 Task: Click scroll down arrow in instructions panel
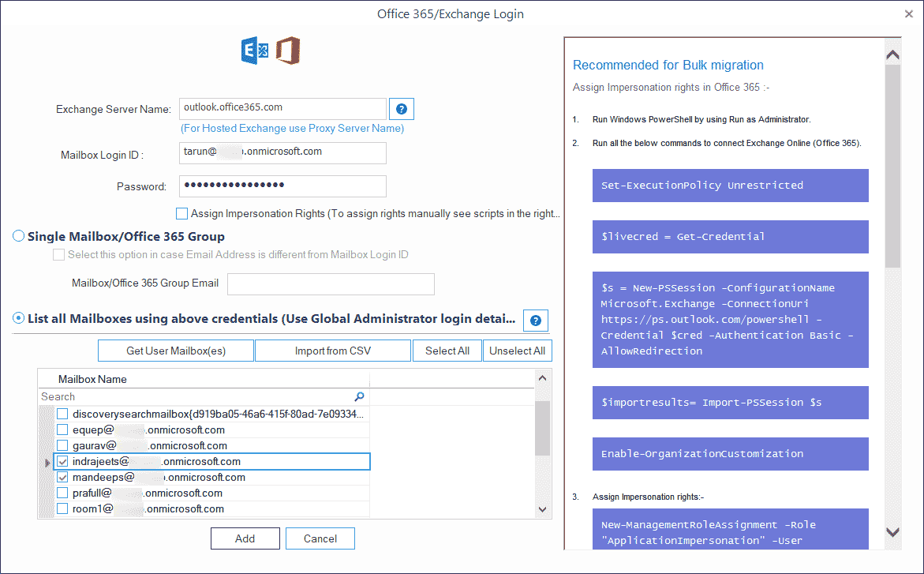tap(892, 532)
